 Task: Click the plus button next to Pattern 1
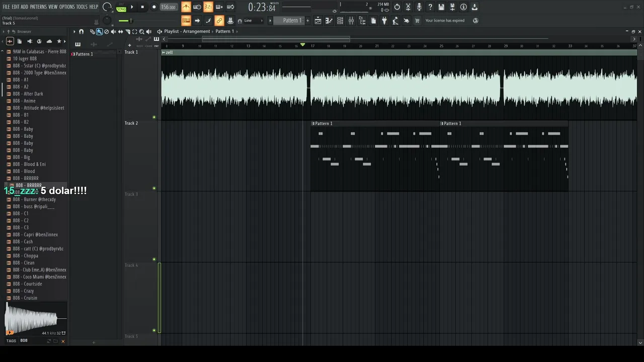[307, 21]
